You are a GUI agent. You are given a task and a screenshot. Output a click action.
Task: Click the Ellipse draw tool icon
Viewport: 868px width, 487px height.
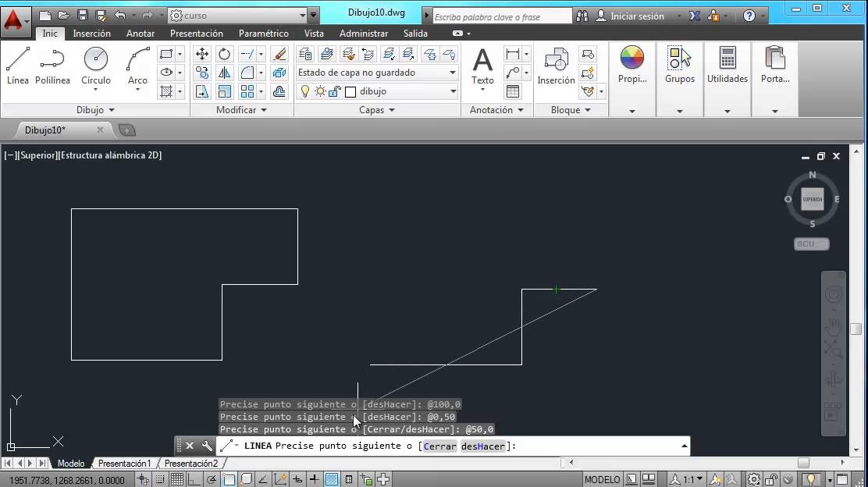(166, 73)
